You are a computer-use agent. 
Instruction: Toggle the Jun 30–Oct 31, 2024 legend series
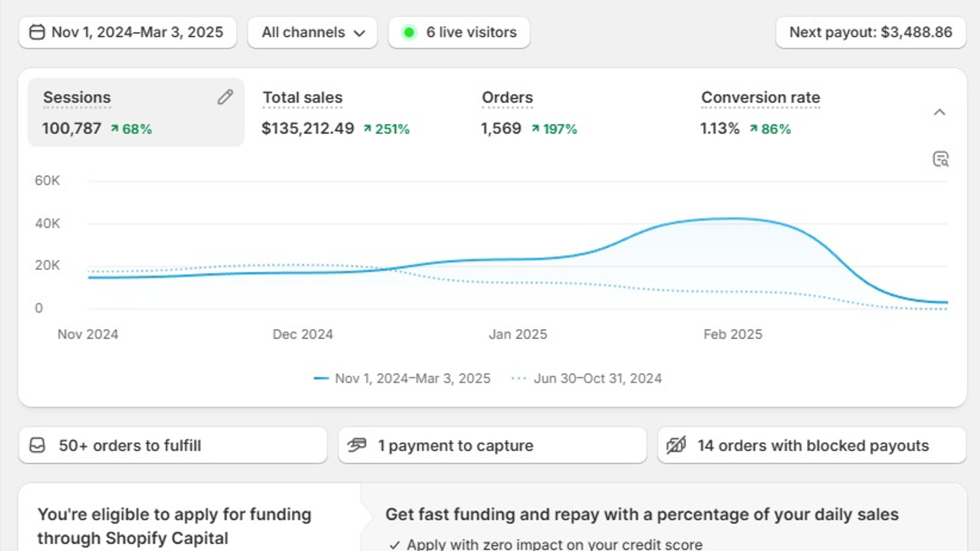(x=586, y=378)
